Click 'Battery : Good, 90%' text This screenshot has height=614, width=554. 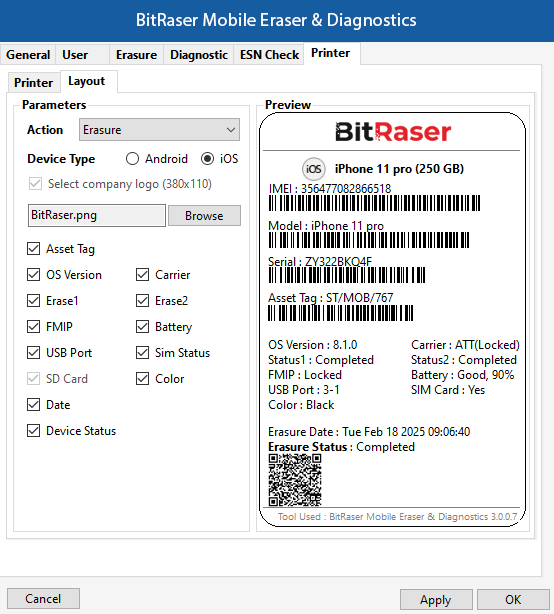(462, 375)
